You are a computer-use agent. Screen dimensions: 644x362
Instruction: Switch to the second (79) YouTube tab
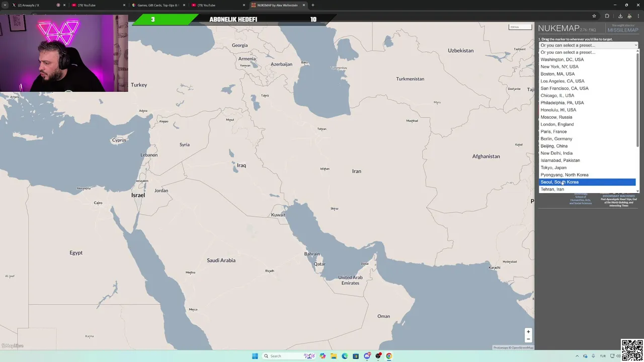tap(218, 5)
